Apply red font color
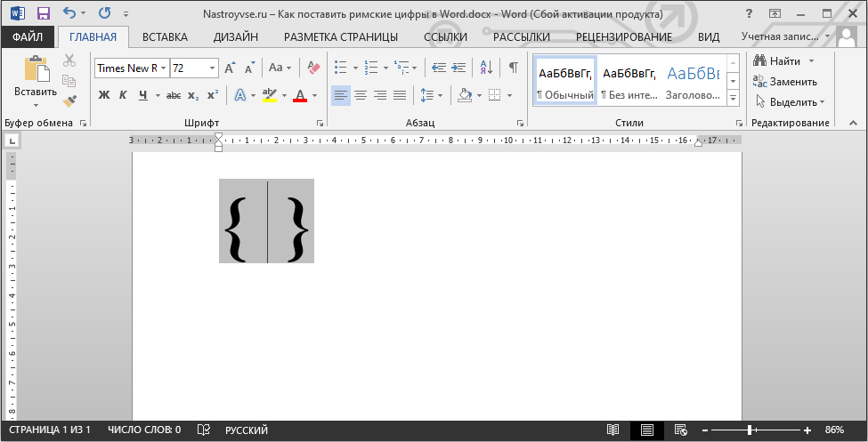The image size is (868, 442). [x=300, y=95]
